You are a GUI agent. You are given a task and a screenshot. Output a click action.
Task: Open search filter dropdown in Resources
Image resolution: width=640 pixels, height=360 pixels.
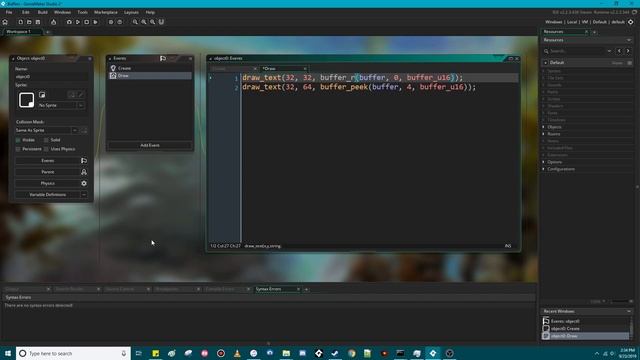pos(609,51)
